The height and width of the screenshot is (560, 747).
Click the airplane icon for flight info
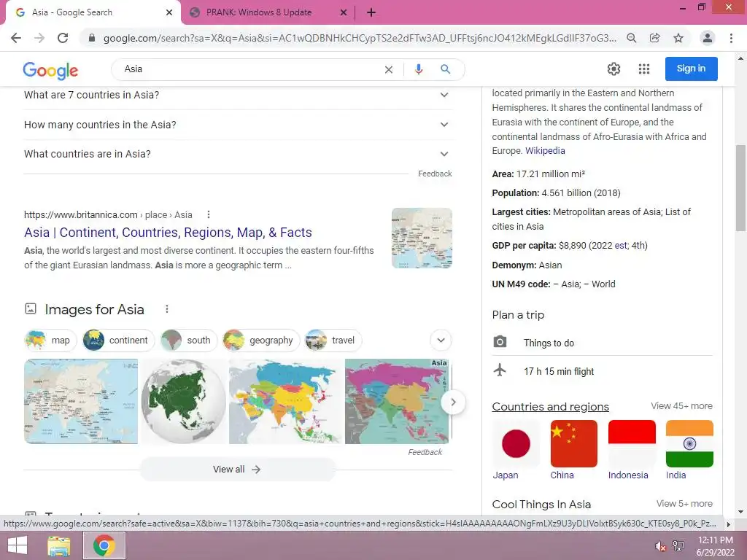pyautogui.click(x=500, y=370)
